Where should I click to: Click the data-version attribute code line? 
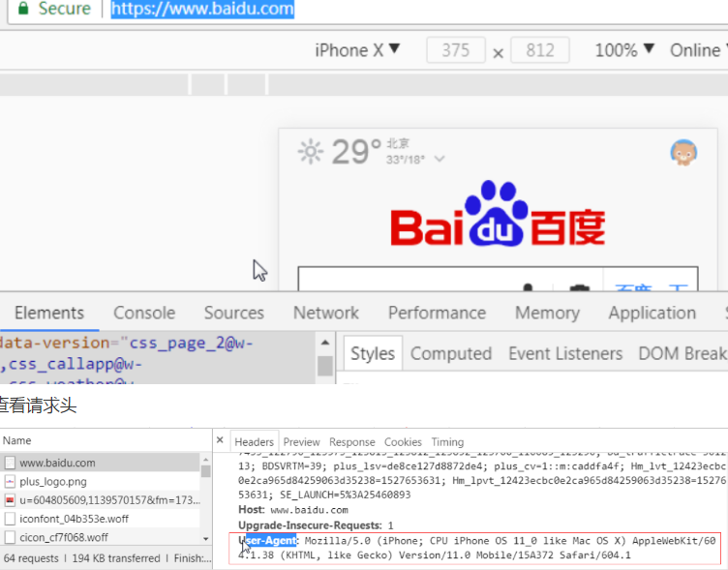click(x=127, y=343)
